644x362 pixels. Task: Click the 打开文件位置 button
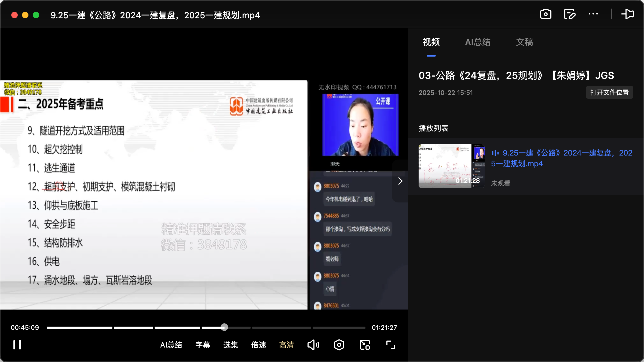tap(609, 92)
